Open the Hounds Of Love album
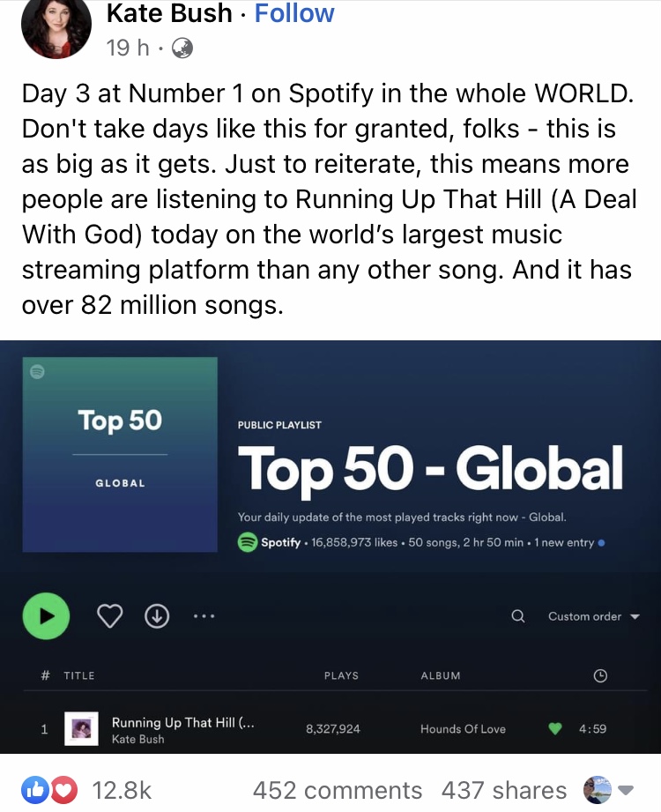The width and height of the screenshot is (661, 812). tap(463, 729)
